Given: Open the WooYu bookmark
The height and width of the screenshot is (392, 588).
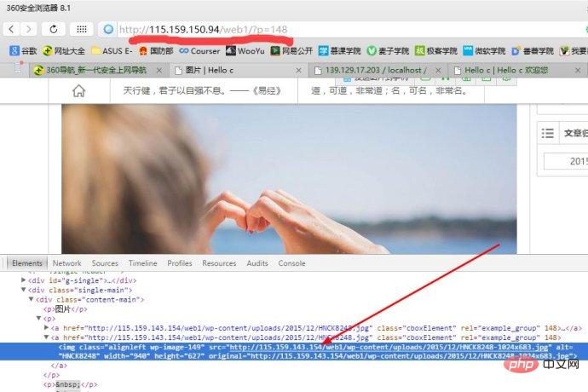Looking at the screenshot, I should coord(244,51).
